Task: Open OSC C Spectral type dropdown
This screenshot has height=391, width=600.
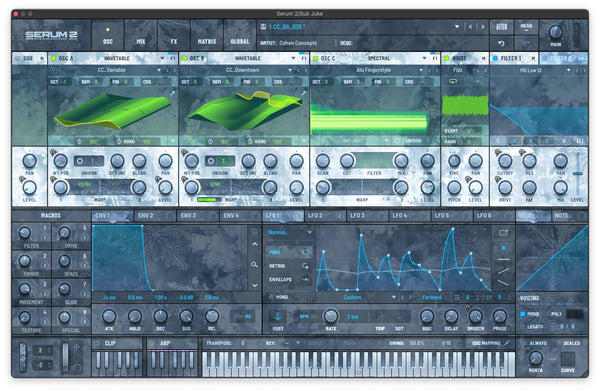Action: [x=424, y=58]
